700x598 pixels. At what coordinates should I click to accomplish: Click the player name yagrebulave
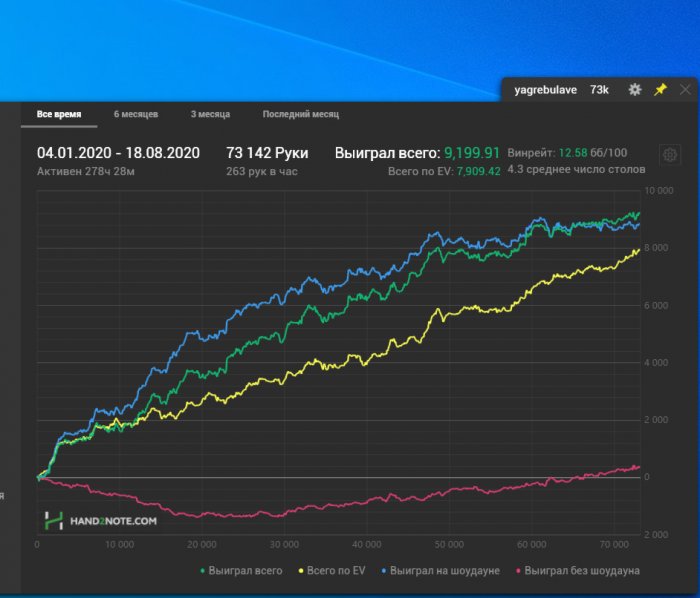(546, 90)
